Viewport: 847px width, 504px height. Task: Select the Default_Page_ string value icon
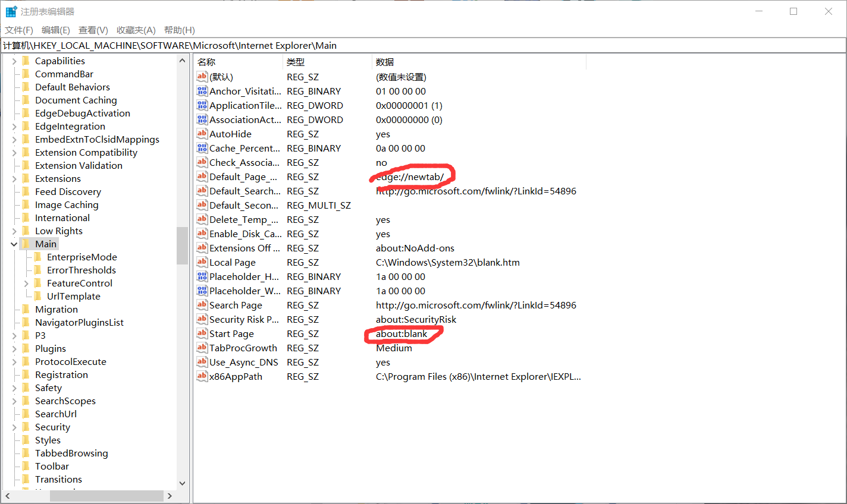pyautogui.click(x=202, y=177)
